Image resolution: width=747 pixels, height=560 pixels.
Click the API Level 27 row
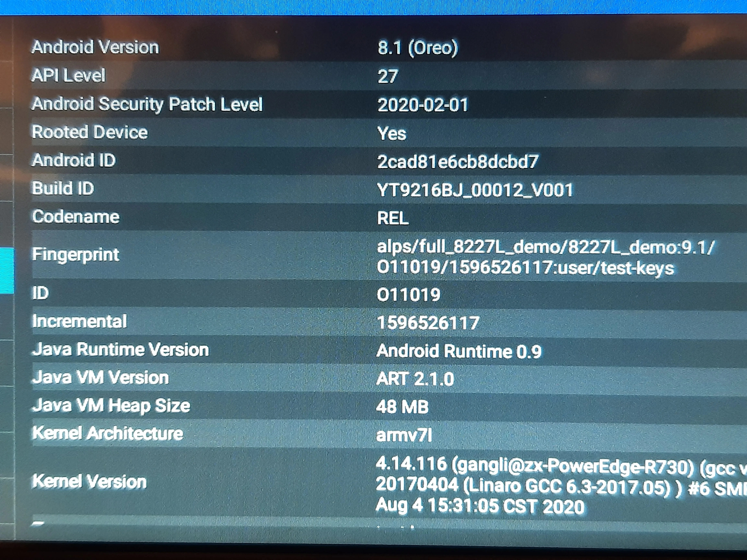click(x=69, y=75)
